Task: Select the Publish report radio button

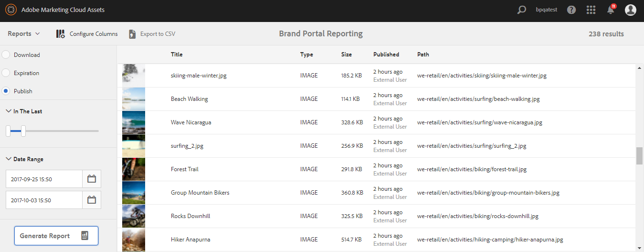Action: tap(6, 91)
